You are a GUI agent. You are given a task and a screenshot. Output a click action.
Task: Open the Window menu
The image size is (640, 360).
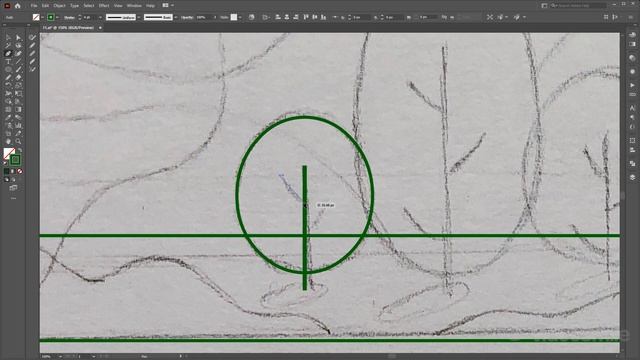click(x=134, y=6)
